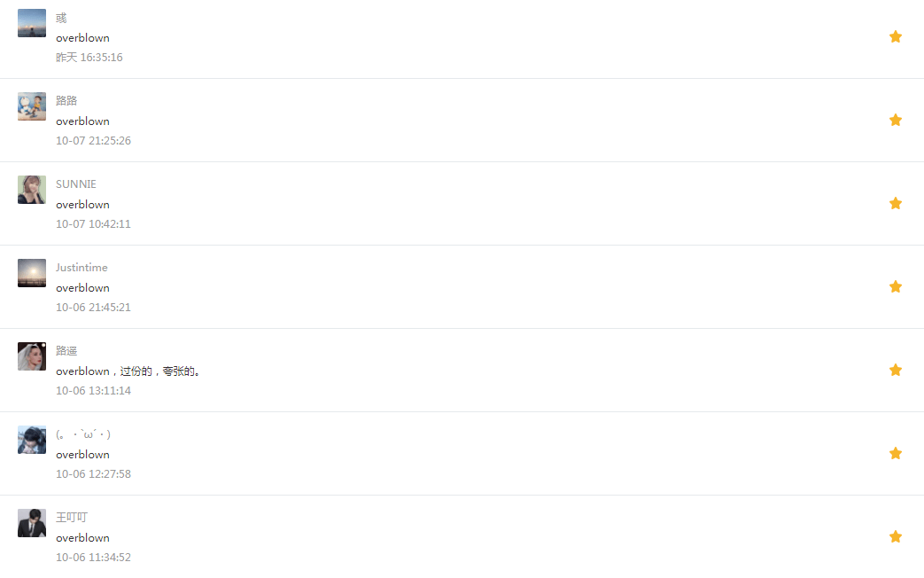
Task: Open the avatar of user (。・`ω´・)
Action: click(32, 440)
